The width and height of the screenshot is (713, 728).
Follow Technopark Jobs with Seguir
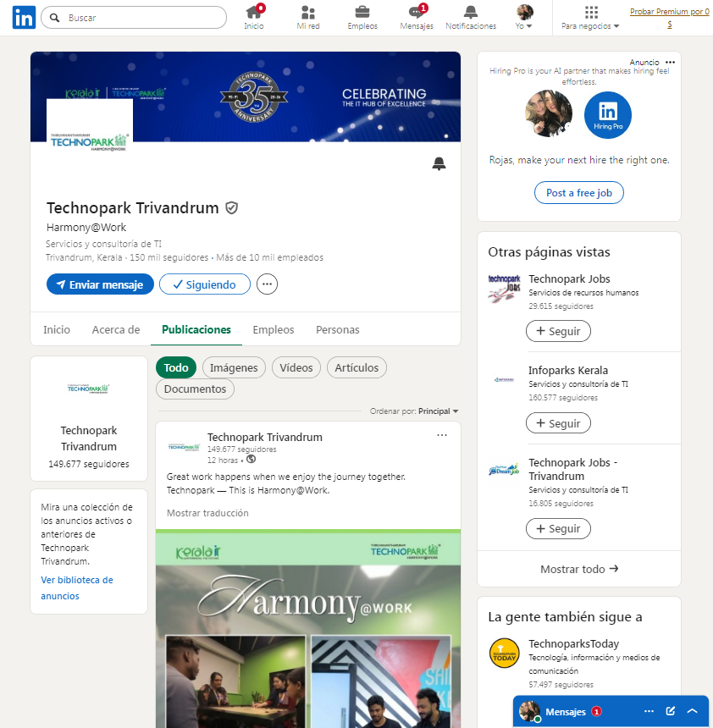coord(558,331)
